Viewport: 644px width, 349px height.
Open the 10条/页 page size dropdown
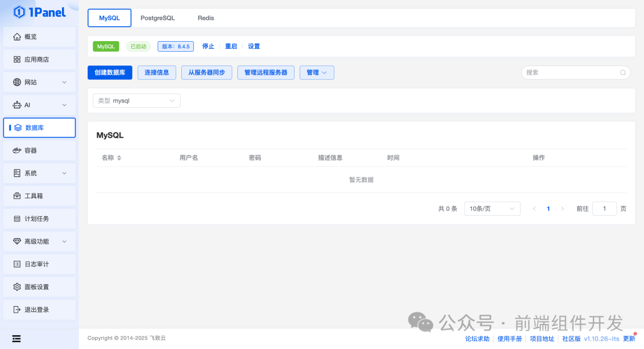pyautogui.click(x=492, y=208)
